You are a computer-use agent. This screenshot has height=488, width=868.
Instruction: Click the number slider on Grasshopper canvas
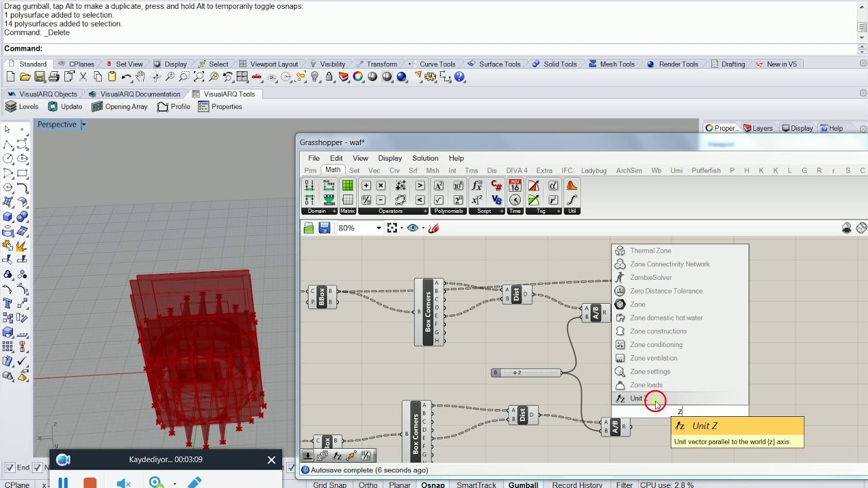tap(526, 373)
